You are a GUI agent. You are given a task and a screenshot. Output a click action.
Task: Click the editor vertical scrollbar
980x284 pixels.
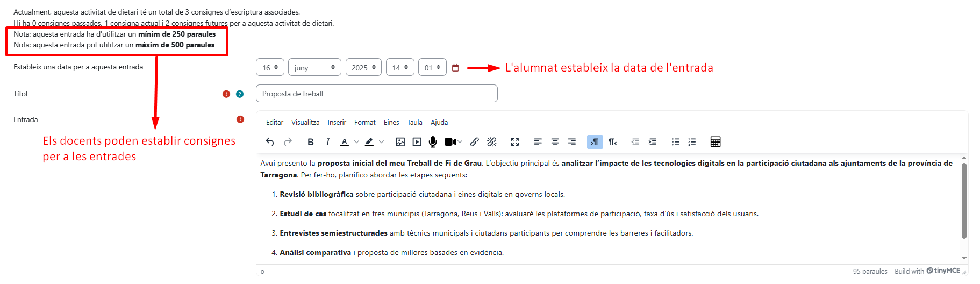(x=964, y=200)
